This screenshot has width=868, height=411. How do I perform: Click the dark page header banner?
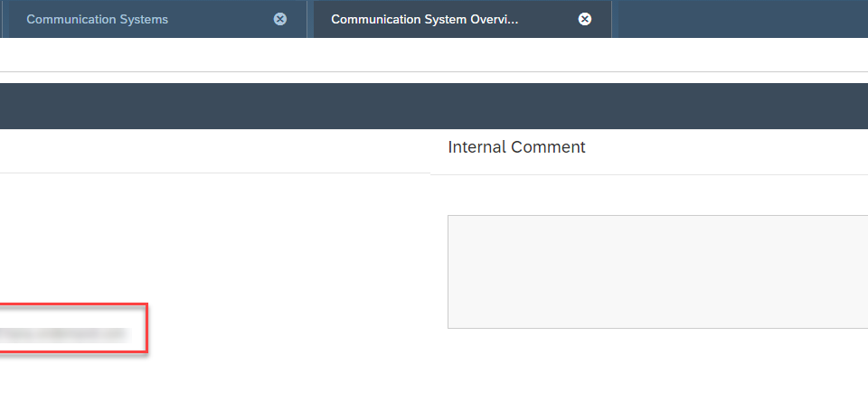coord(434,107)
